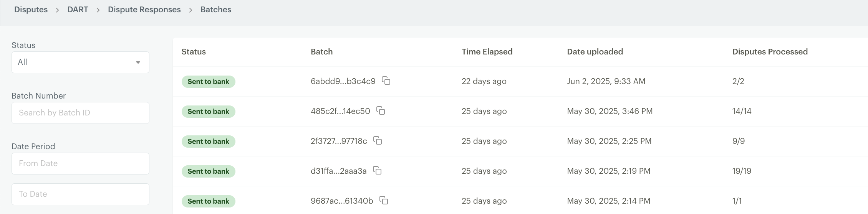The width and height of the screenshot is (868, 214).
Task: Copy batch ID 2f3727...97718c
Action: [378, 141]
